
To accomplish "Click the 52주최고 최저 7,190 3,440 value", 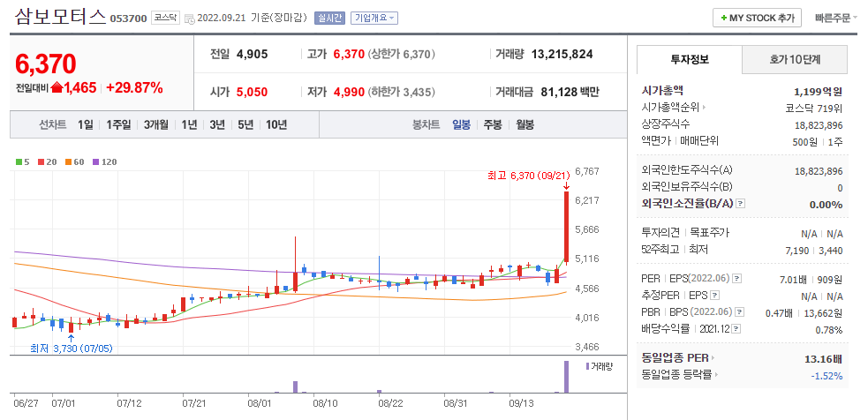I will (x=814, y=251).
